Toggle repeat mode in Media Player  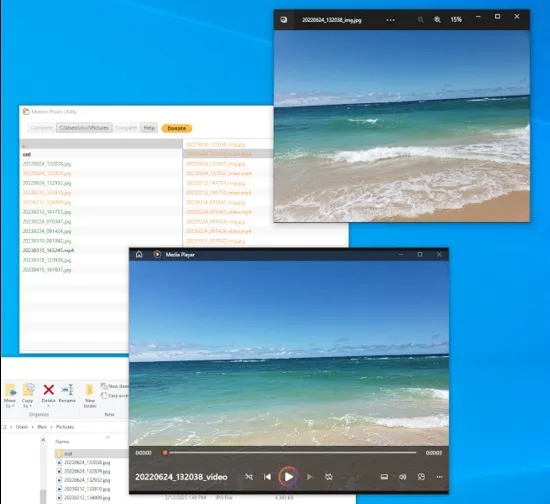(329, 477)
